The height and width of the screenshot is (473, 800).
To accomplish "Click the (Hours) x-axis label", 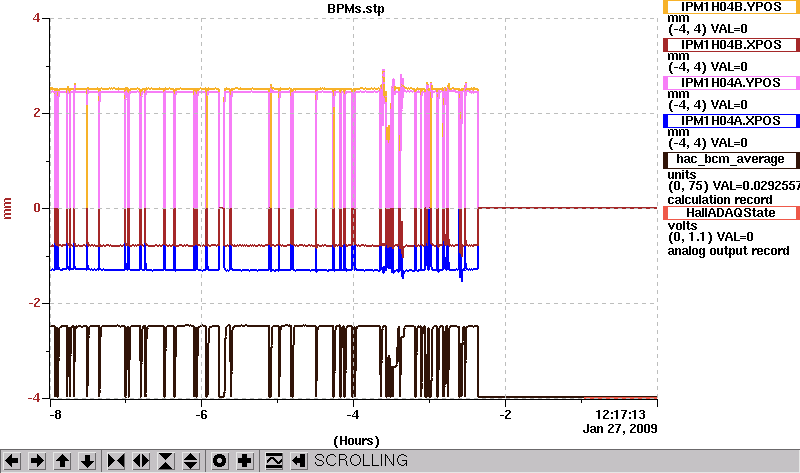I will tap(356, 441).
